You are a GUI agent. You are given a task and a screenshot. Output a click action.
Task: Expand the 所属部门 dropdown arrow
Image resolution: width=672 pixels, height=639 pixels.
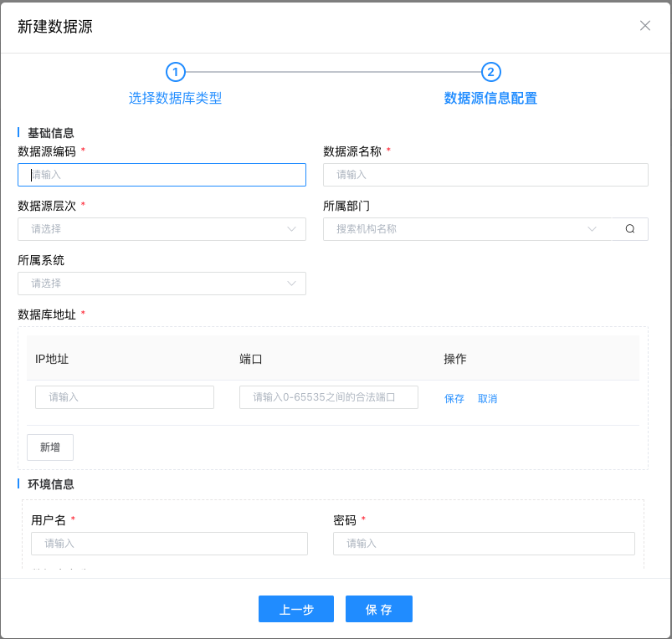(592, 229)
